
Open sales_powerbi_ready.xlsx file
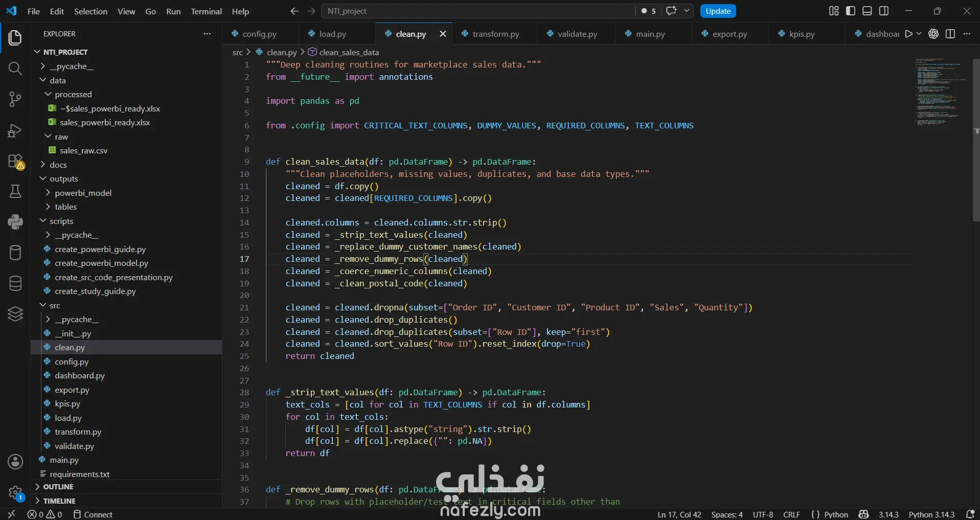(x=104, y=123)
